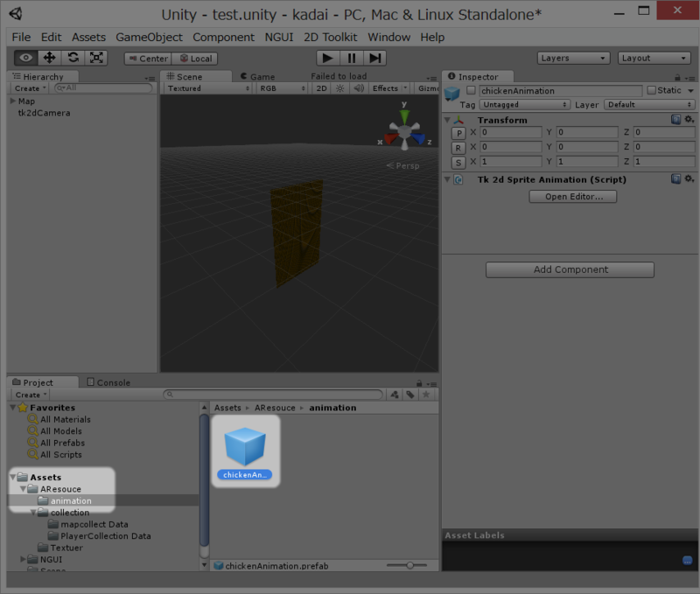Open the NGUI menu
Viewport: 700px width, 594px height.
[x=279, y=37]
